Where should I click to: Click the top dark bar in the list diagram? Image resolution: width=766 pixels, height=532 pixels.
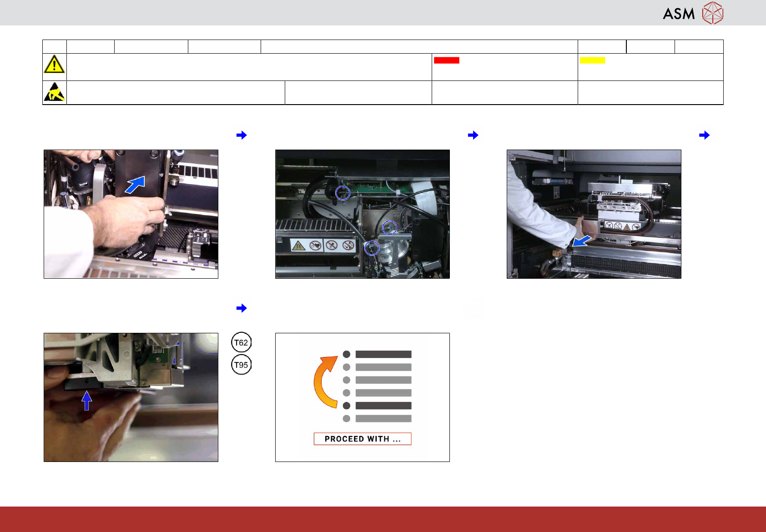click(383, 354)
